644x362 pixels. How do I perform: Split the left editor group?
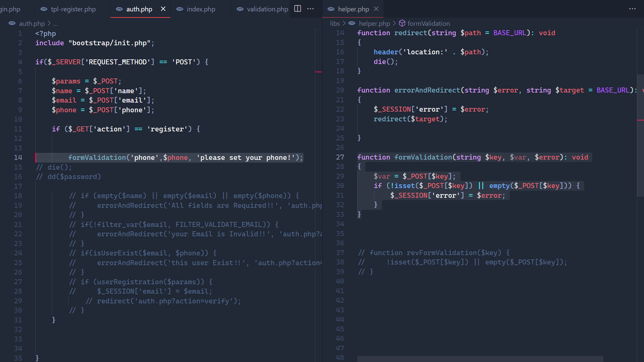pos(298,9)
